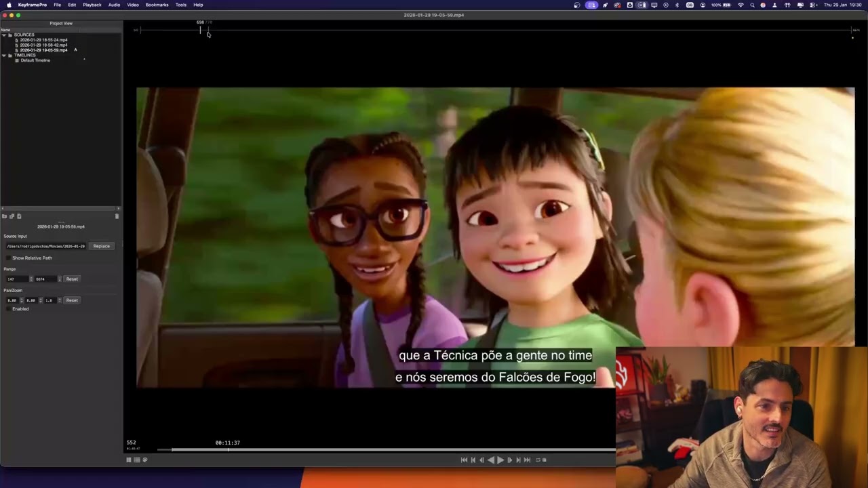Click the Wi-Fi status icon in menu bar
868x488 pixels.
[x=741, y=5]
